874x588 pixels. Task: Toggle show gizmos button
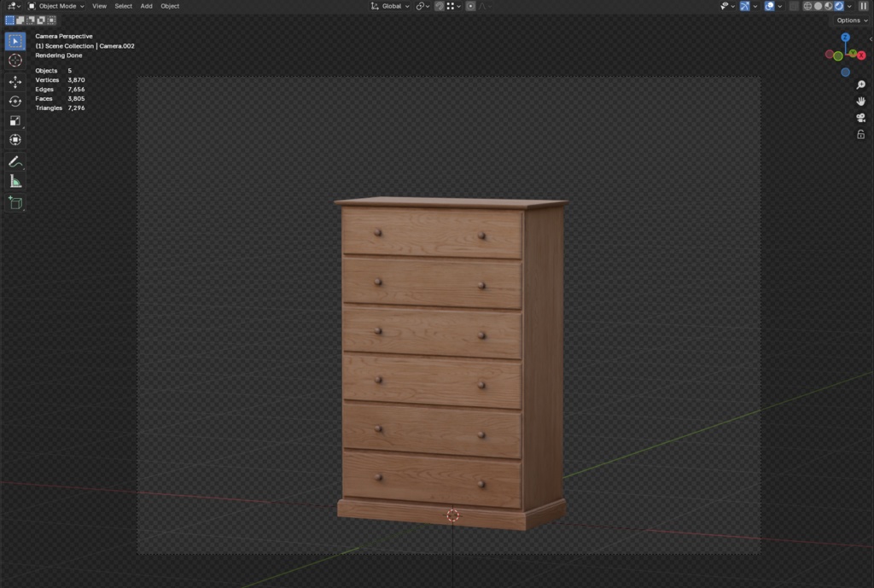coord(744,6)
